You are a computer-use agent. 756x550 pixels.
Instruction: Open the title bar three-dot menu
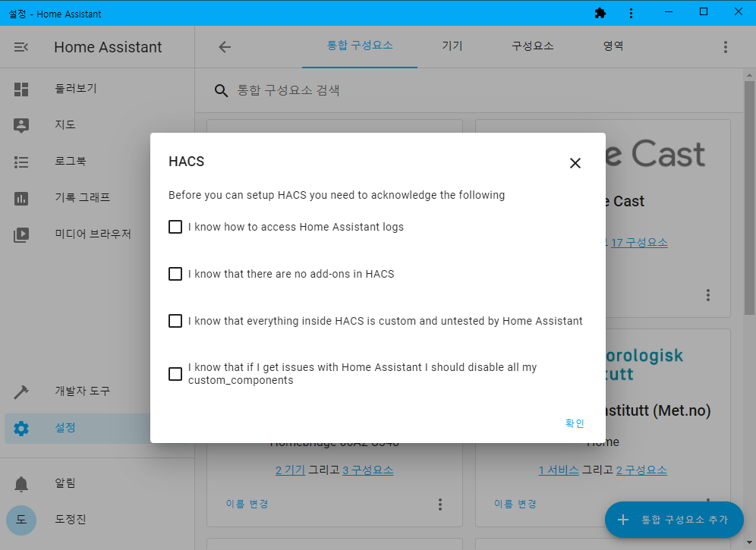631,13
